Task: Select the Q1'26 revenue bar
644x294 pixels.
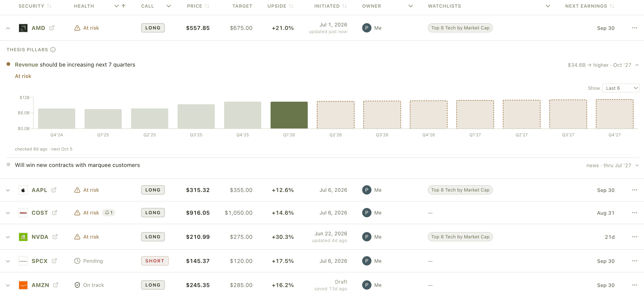Action: point(289,115)
